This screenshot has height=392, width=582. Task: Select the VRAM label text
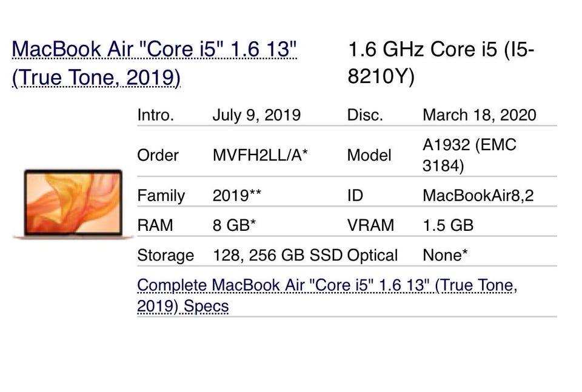370,225
